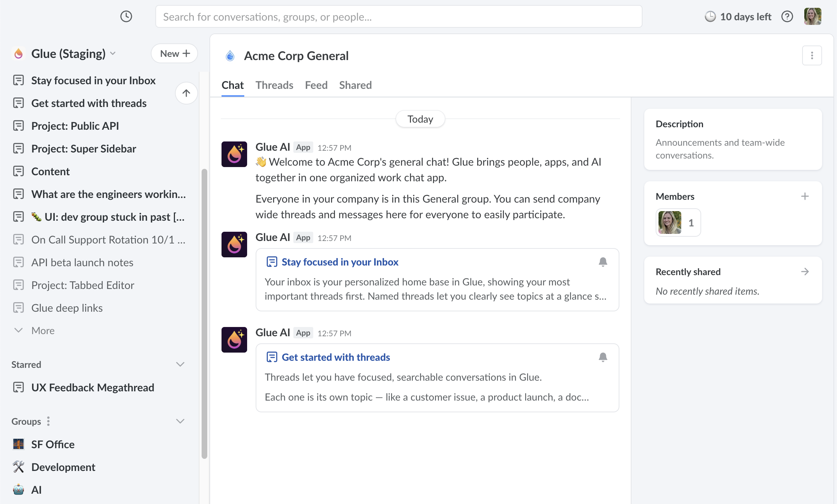Image resolution: width=837 pixels, height=504 pixels.
Task: Add a member with the plus icon
Action: point(805,196)
